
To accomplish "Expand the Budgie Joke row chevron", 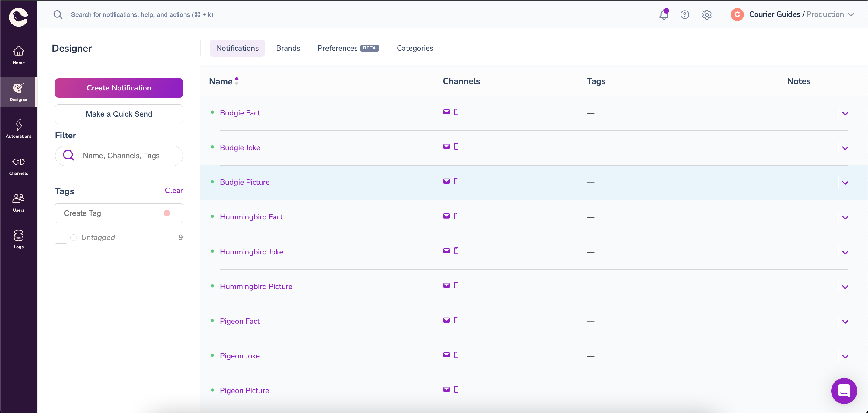I will [845, 148].
